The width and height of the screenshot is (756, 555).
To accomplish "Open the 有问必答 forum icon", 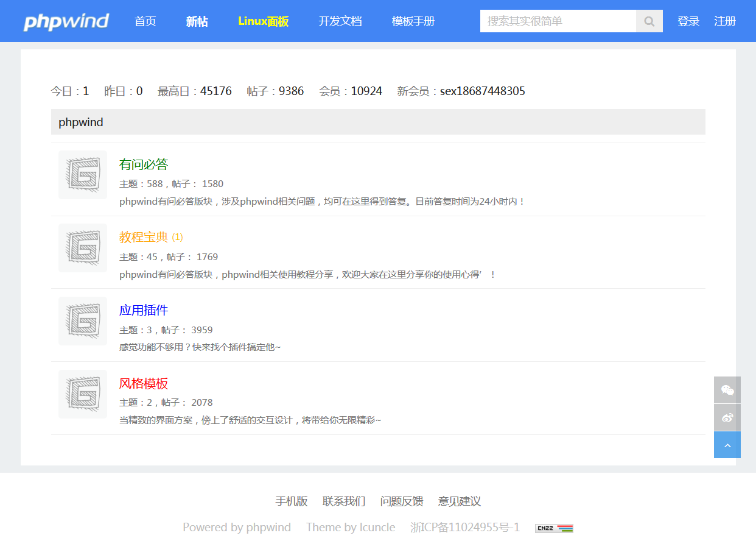I will pyautogui.click(x=83, y=175).
